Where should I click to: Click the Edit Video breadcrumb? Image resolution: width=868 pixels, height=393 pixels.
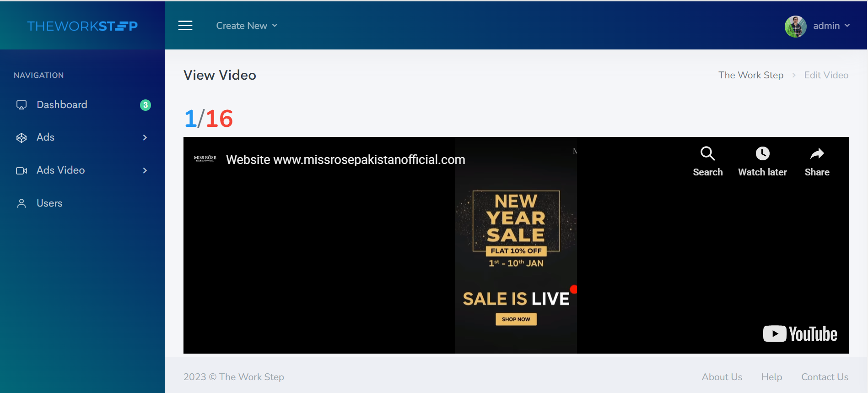pos(826,75)
